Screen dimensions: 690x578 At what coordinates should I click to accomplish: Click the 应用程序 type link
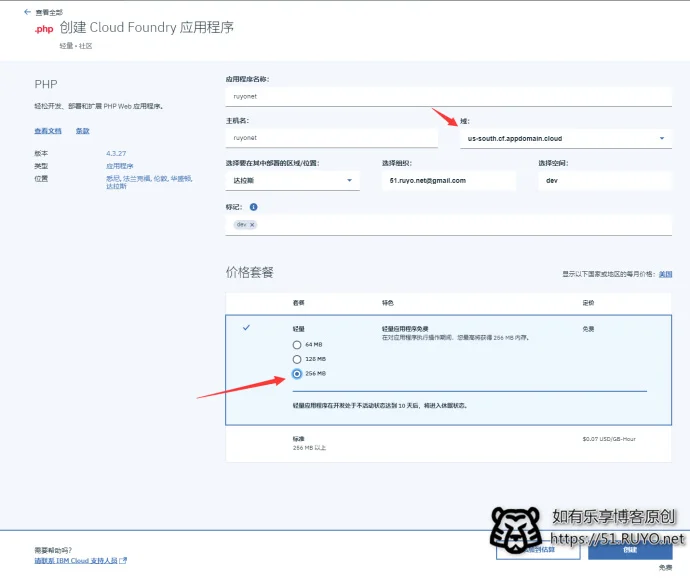click(x=119, y=166)
